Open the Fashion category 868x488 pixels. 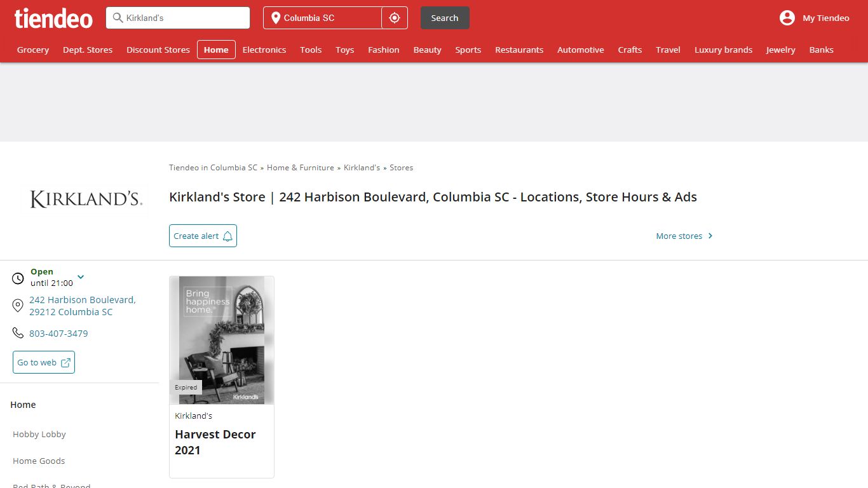[x=384, y=50]
